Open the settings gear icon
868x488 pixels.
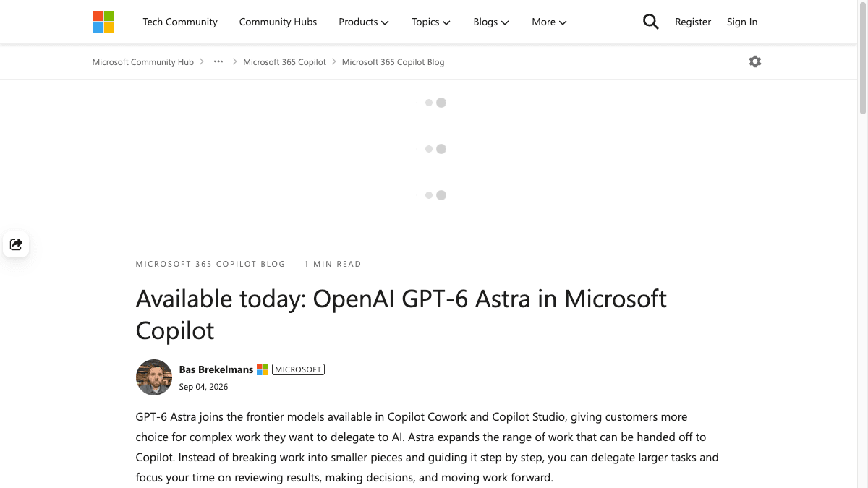(x=755, y=61)
